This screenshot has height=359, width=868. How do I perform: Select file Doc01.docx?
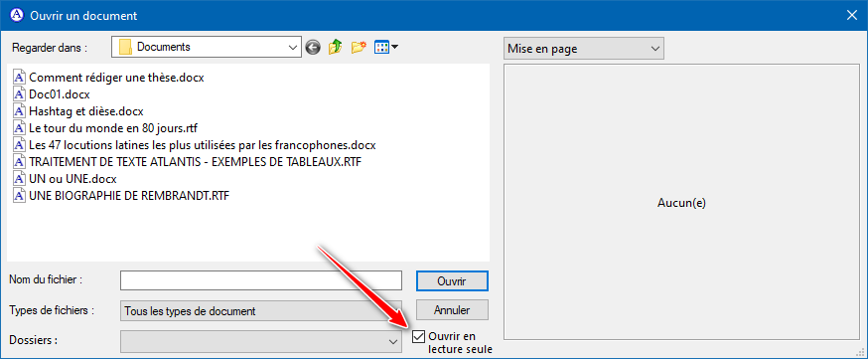click(60, 94)
